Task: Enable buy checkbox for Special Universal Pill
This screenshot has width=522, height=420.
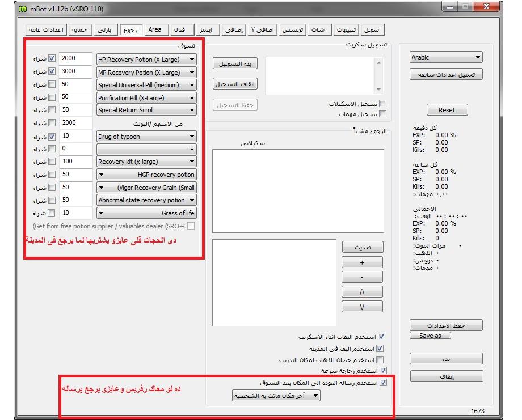Action: pyautogui.click(x=52, y=84)
